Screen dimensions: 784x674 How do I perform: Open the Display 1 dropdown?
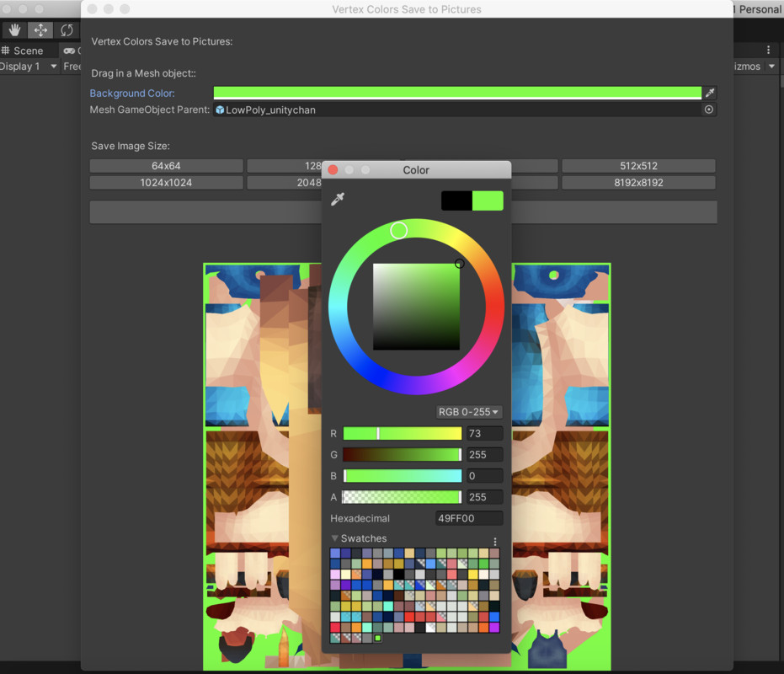25,67
